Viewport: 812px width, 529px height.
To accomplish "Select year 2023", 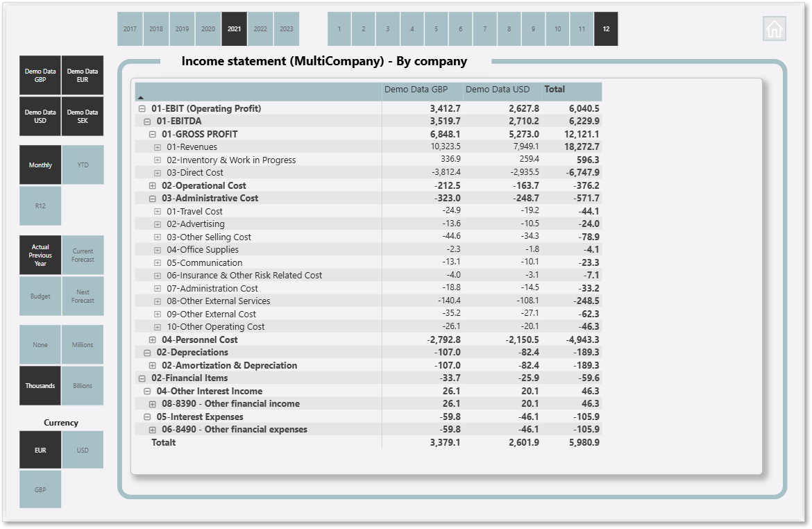I will [x=287, y=29].
